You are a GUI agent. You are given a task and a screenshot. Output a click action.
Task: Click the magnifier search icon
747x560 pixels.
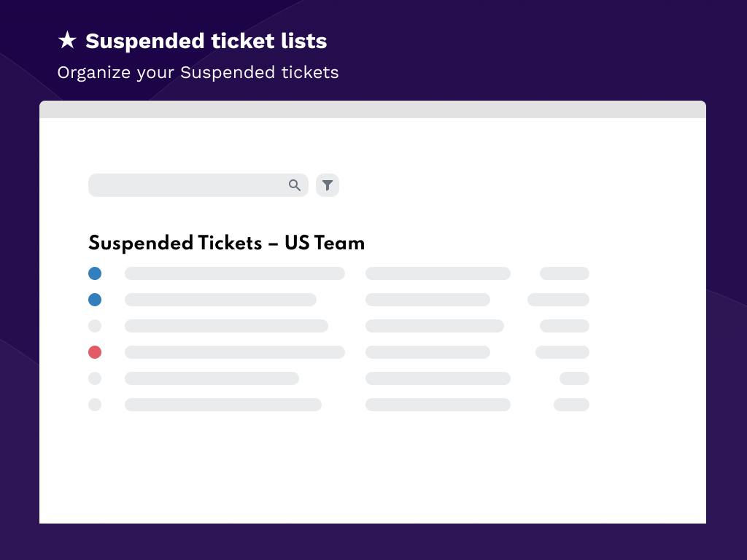pos(295,185)
